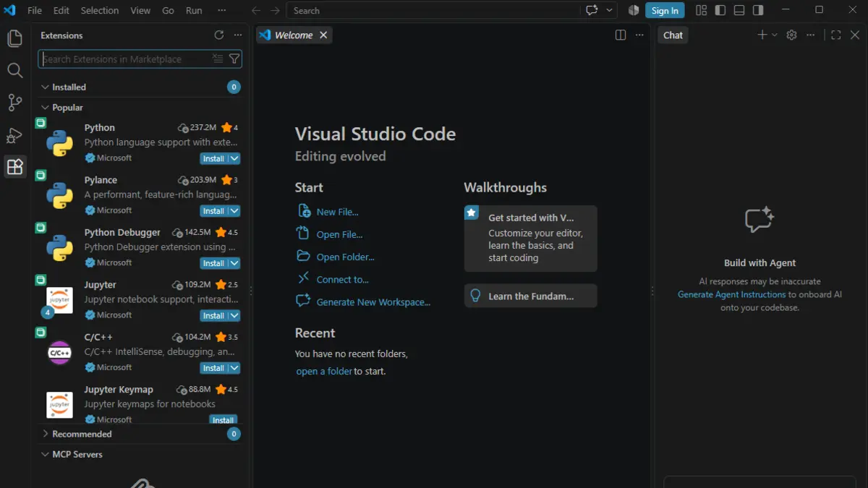Click Connect to... link
The image size is (868, 488).
342,279
